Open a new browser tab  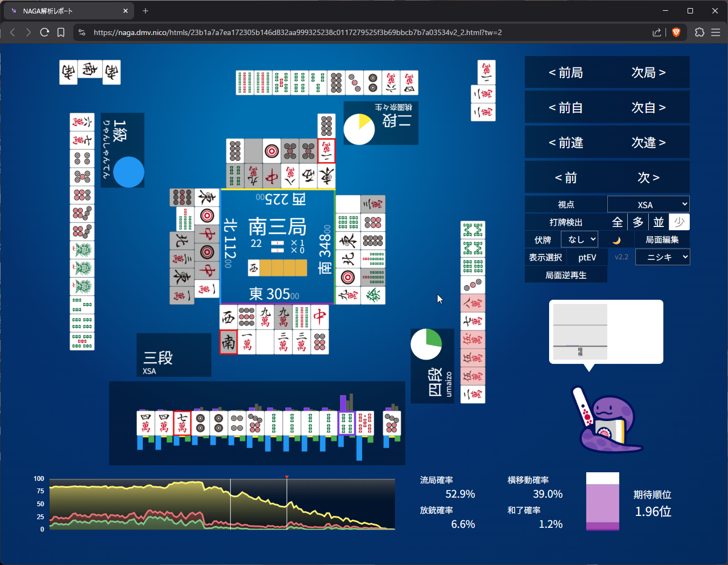pyautogui.click(x=145, y=11)
